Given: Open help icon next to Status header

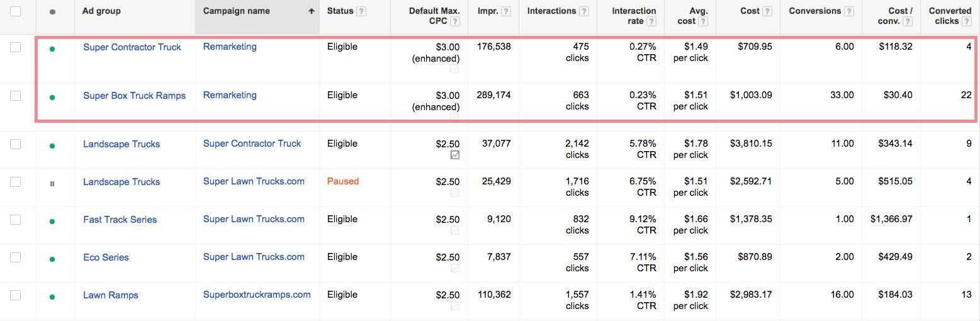Looking at the screenshot, I should click(x=361, y=11).
